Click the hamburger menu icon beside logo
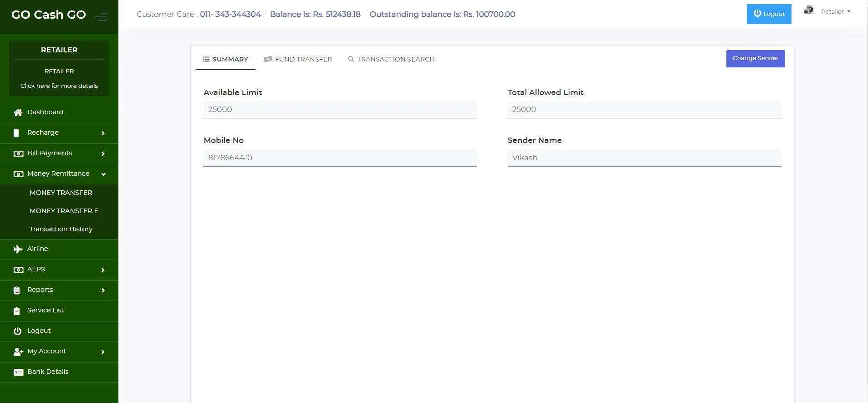Screen dimensions: 868x403 tap(101, 17)
